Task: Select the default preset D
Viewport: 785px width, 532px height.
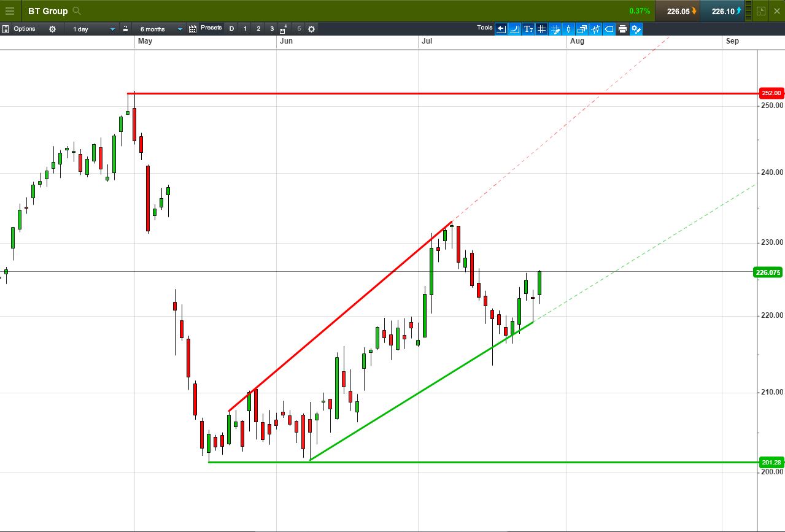Action: click(x=231, y=29)
